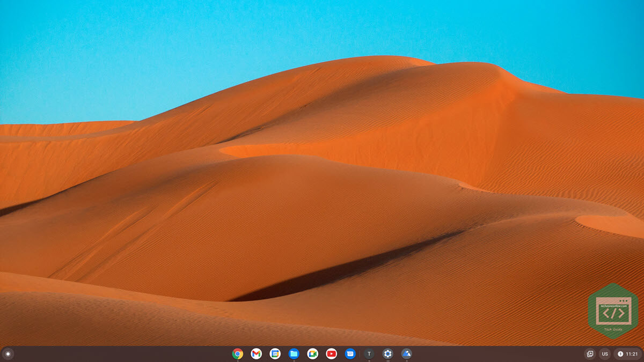This screenshot has height=362, width=644.
Task: Open Settings gear icon in shelf
Action: (x=387, y=353)
